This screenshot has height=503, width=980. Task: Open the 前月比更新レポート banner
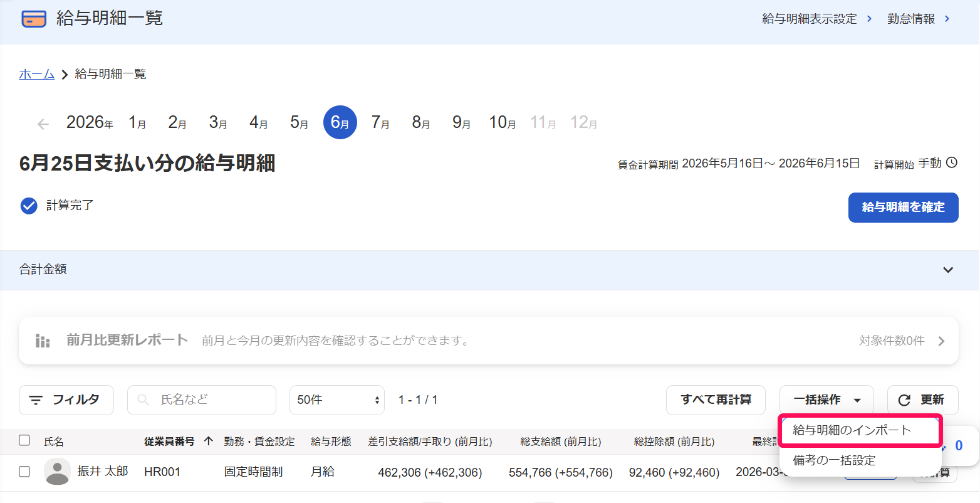point(489,341)
